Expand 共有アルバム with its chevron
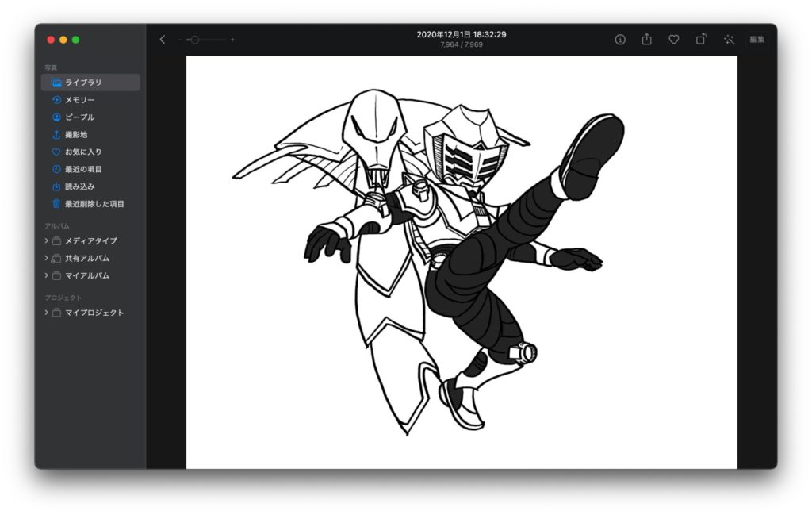Screen dimensions: 812x515 pyautogui.click(x=46, y=258)
